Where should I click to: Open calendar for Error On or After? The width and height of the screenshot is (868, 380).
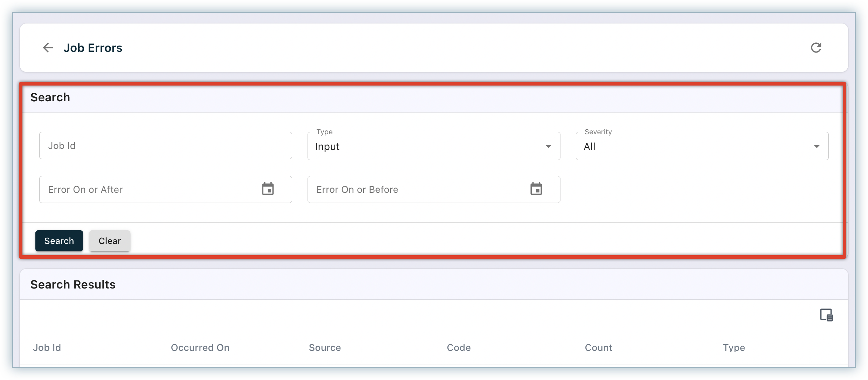[268, 189]
